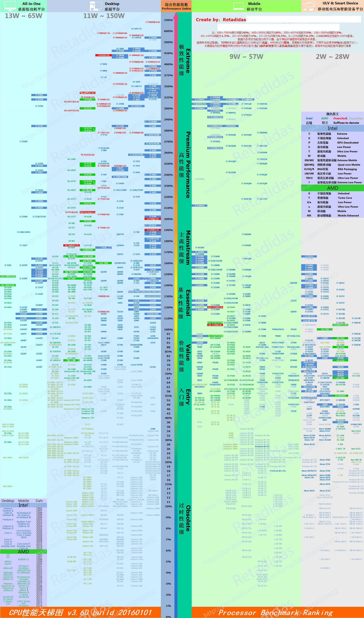Click the red-highlighted 'L5639@4.0G' entry
Image resolution: width=364 pixels, height=618 pixels.
pos(103,55)
